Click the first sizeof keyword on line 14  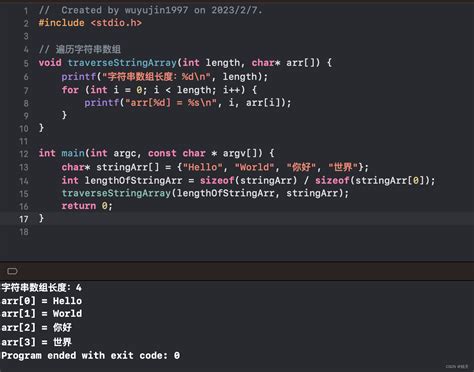[x=217, y=180]
